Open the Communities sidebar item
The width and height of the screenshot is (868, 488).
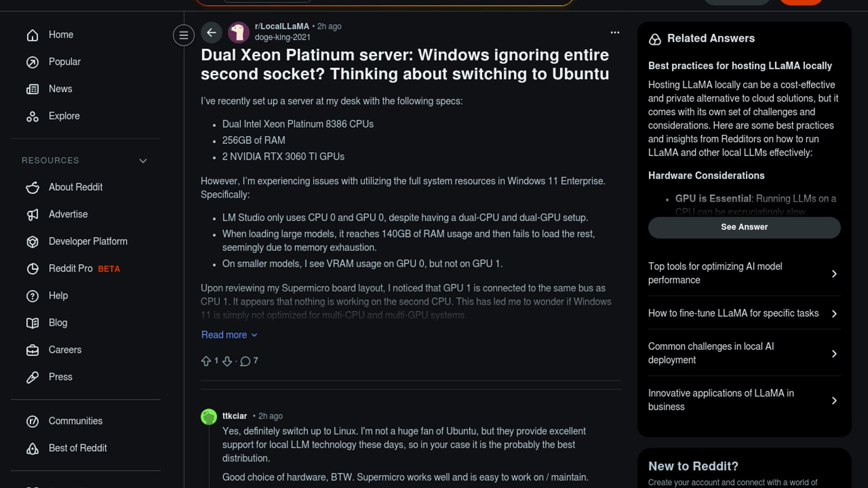pos(75,421)
